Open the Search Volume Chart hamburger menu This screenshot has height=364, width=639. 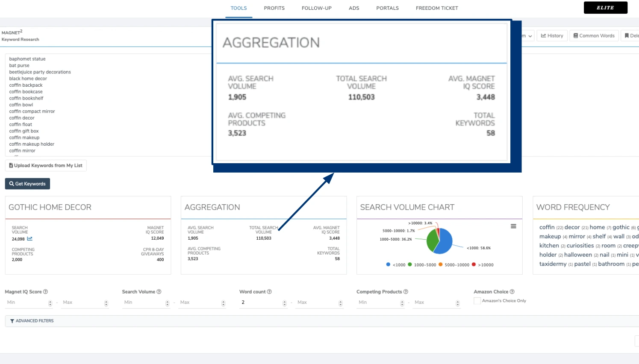(513, 226)
